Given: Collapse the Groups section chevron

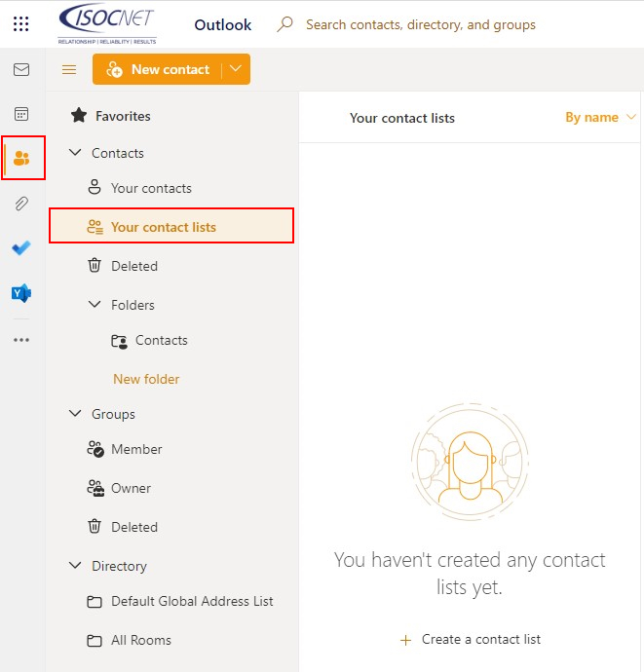Looking at the screenshot, I should tap(75, 414).
